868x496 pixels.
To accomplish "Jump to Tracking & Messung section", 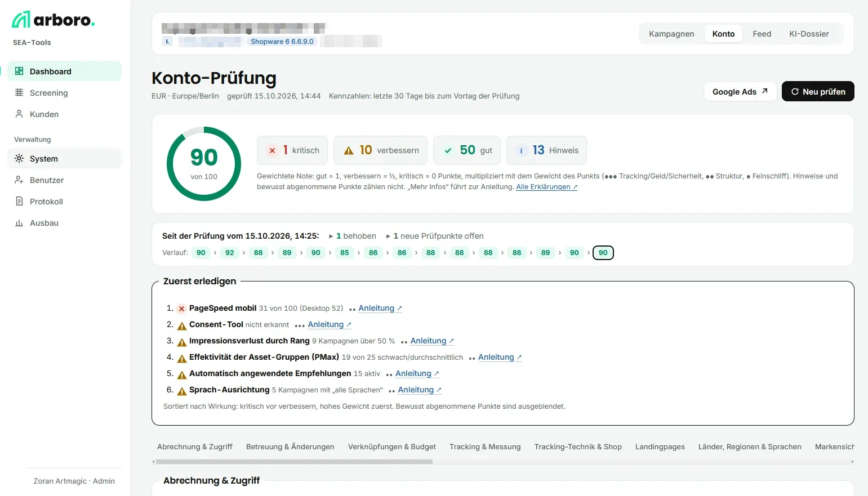I will [x=485, y=447].
